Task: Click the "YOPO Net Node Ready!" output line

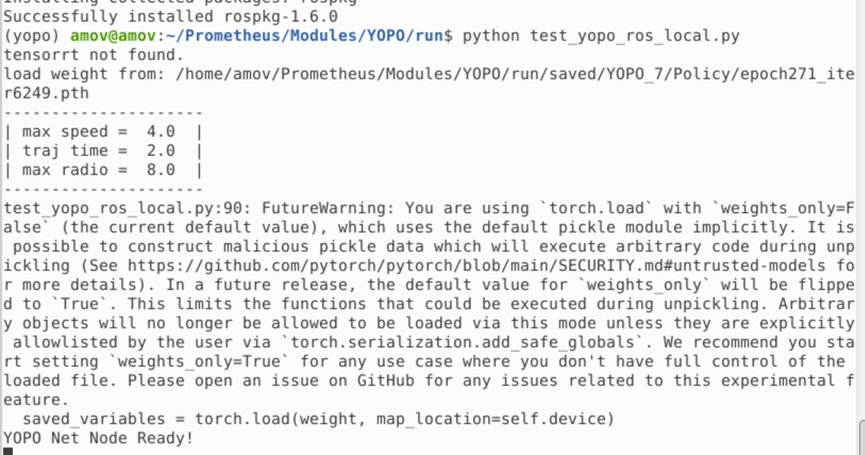Action: [x=99, y=438]
